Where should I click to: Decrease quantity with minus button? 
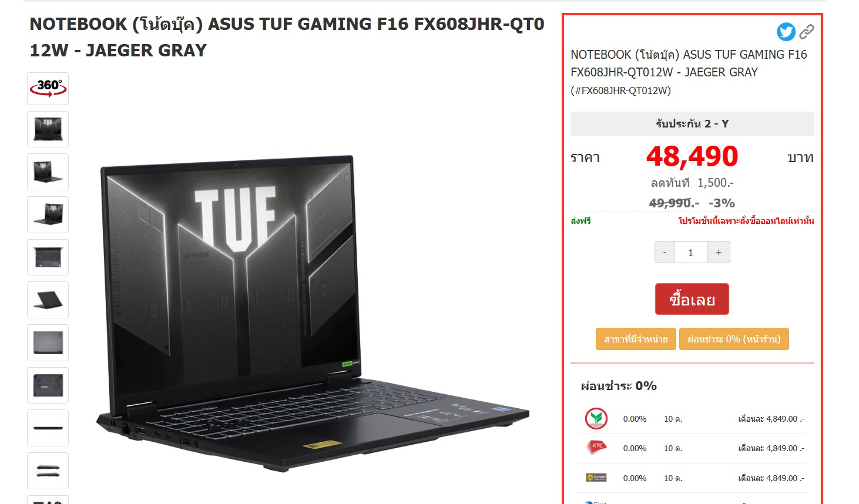665,252
